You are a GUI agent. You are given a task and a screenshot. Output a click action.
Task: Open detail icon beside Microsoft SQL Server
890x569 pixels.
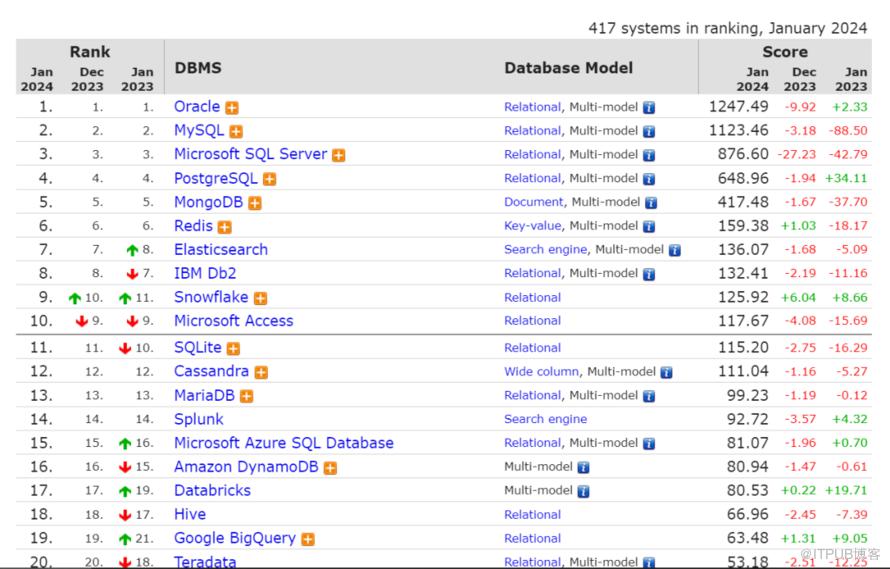[339, 155]
